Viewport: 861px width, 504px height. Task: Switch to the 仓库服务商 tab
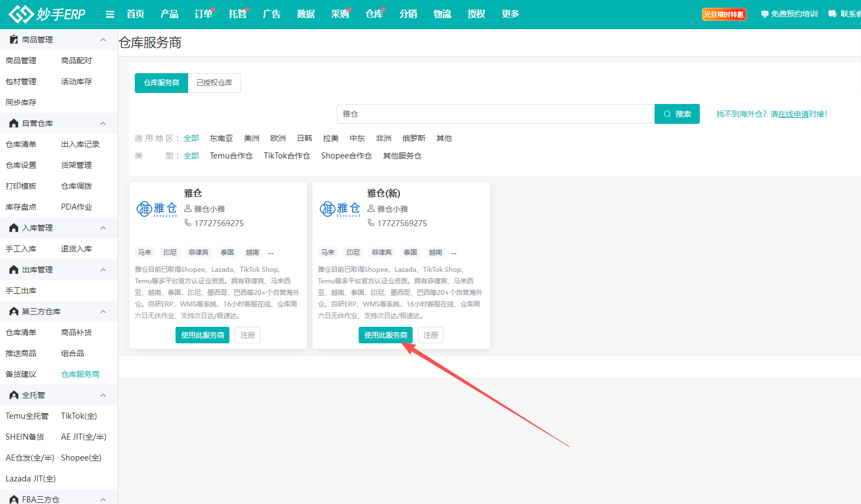[x=162, y=83]
